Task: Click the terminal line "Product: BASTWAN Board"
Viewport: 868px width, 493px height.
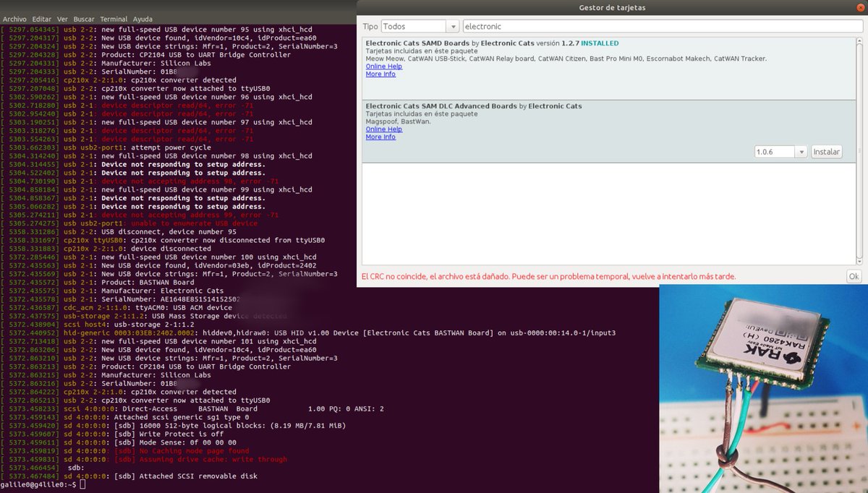Action: (149, 282)
